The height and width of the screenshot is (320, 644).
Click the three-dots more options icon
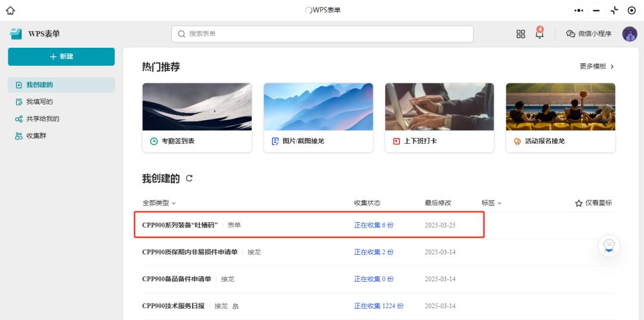pos(579,11)
